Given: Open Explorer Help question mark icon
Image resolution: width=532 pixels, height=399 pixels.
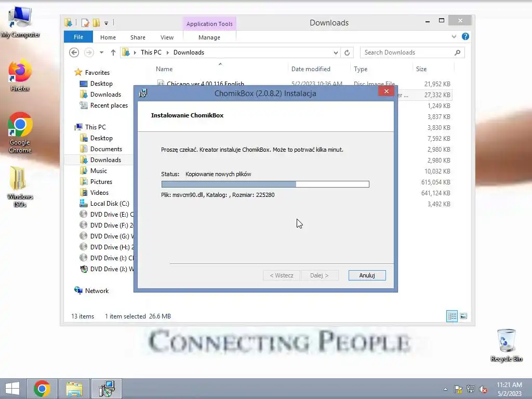Looking at the screenshot, I should pyautogui.click(x=465, y=36).
